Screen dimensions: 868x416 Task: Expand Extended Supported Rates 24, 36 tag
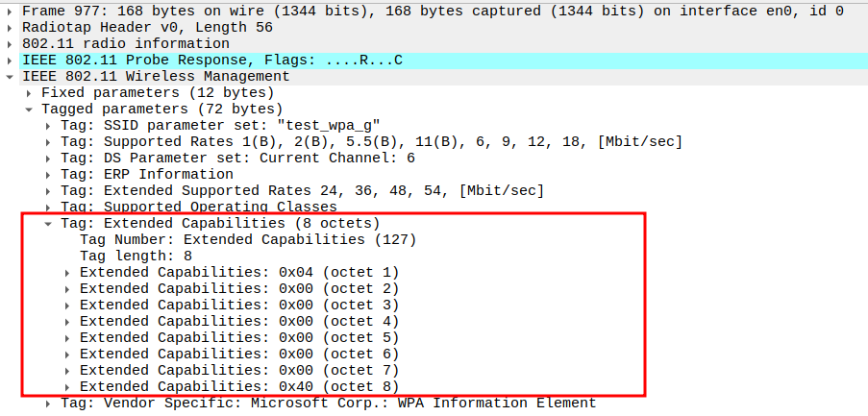pos(48,191)
